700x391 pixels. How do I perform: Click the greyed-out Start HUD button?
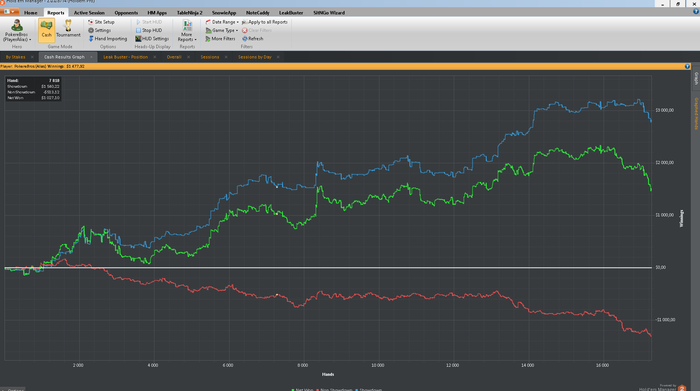click(x=149, y=22)
